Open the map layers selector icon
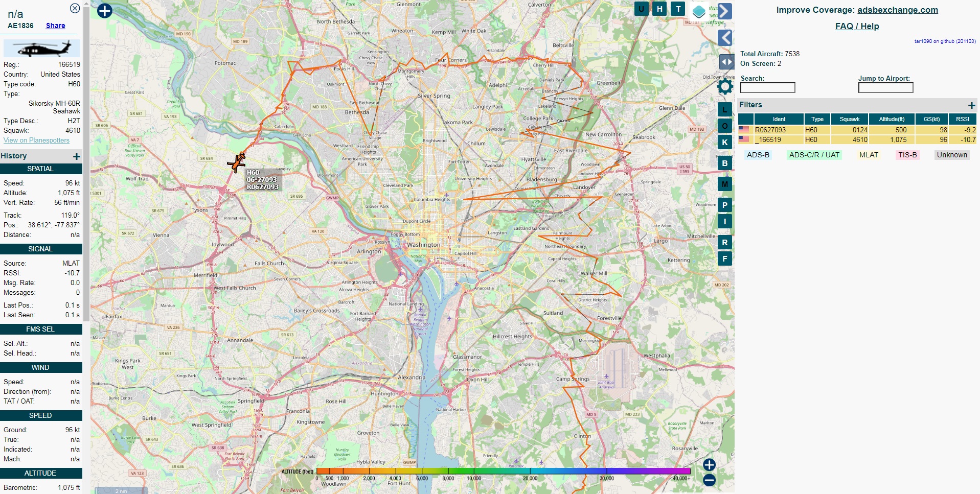Viewport: 980px width, 494px height. tap(699, 11)
